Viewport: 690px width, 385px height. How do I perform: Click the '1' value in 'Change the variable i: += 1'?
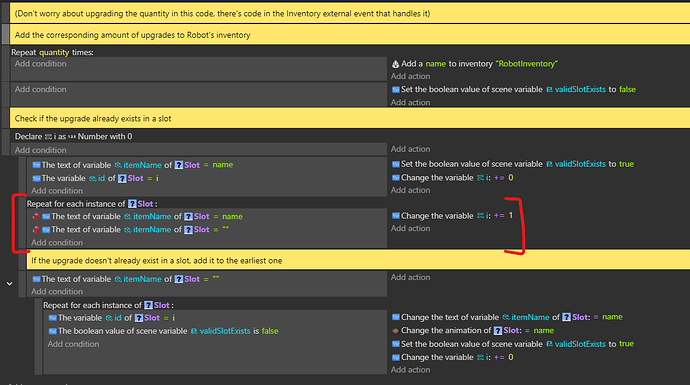(x=510, y=216)
